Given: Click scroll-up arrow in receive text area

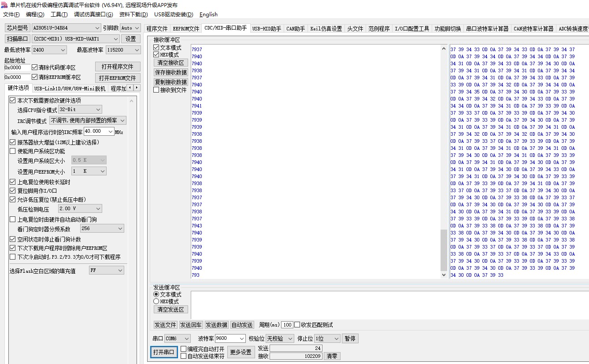Looking at the screenshot, I should 444,49.
